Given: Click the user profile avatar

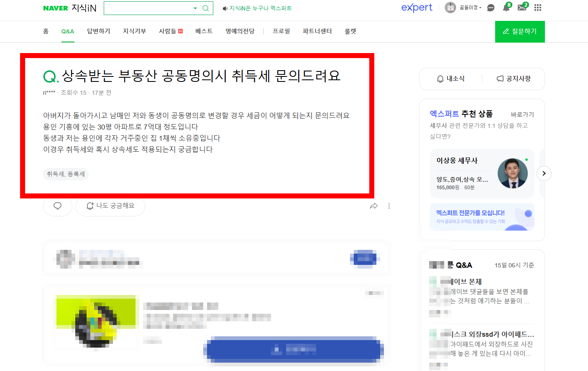Looking at the screenshot, I should coord(450,8).
